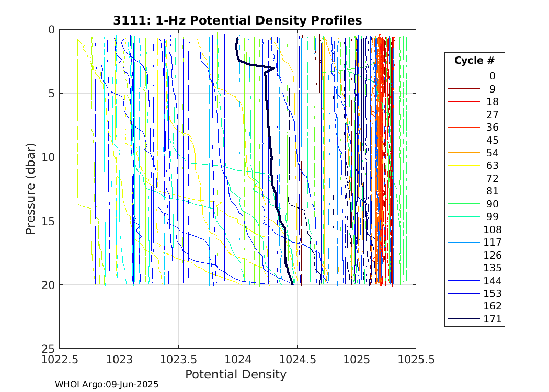Click x-axis tick label 1022.5
Screen dimensions: 549x392
[60, 360]
